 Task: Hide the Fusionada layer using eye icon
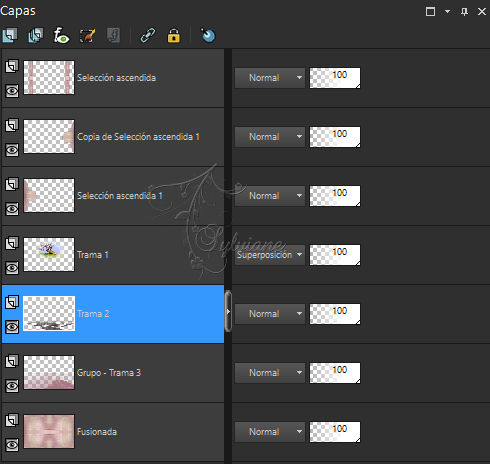click(12, 445)
